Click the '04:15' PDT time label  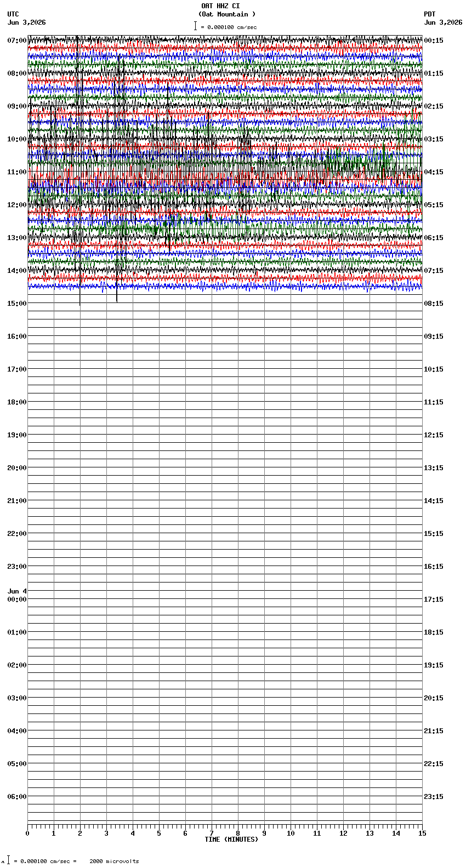pos(434,172)
